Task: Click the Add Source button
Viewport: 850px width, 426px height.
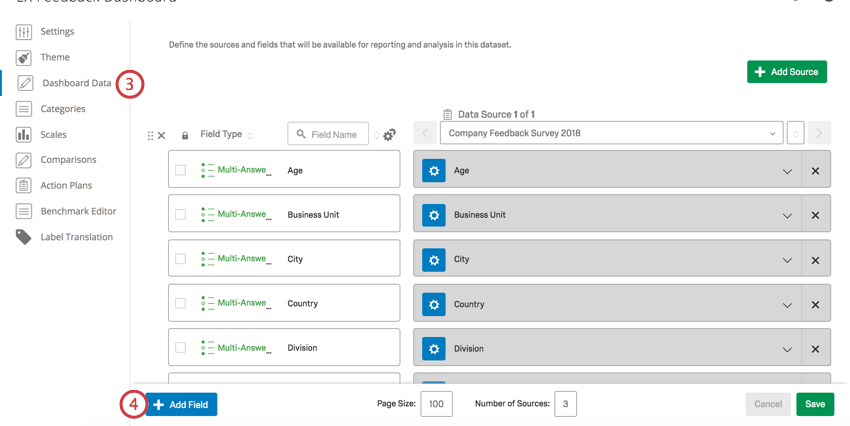Action: click(x=786, y=72)
